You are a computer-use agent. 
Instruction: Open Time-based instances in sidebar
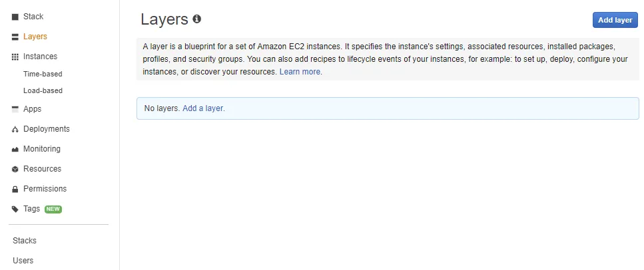pos(43,74)
